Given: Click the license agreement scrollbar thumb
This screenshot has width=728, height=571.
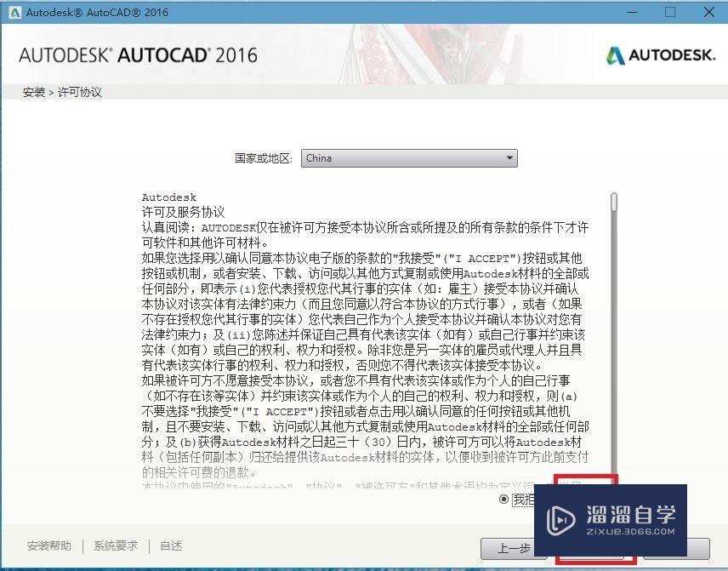Looking at the screenshot, I should point(614,202).
